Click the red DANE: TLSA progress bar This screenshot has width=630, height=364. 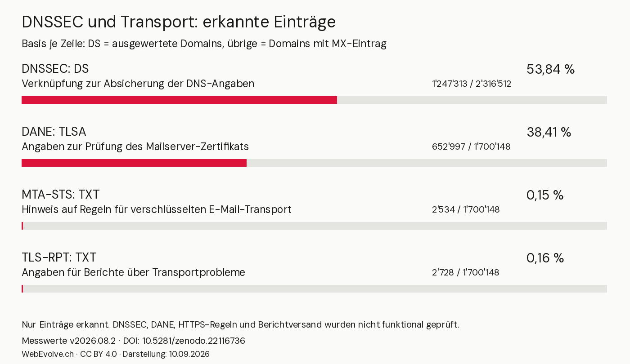(x=134, y=163)
